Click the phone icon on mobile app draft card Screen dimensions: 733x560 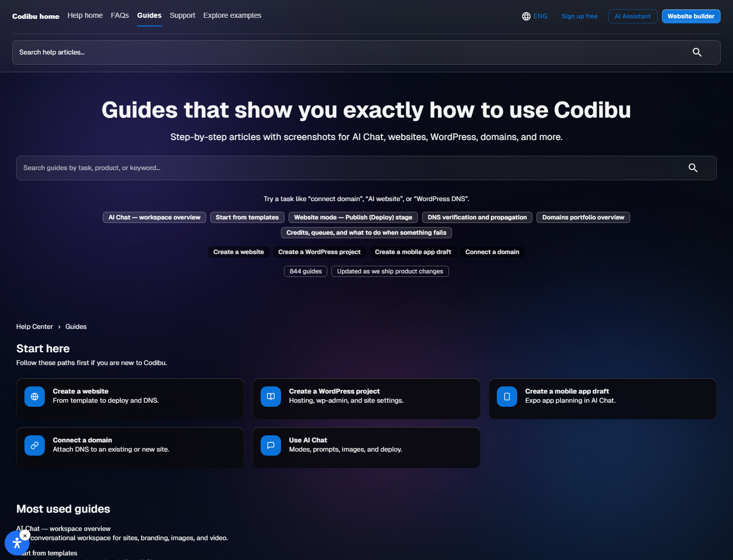pyautogui.click(x=507, y=397)
